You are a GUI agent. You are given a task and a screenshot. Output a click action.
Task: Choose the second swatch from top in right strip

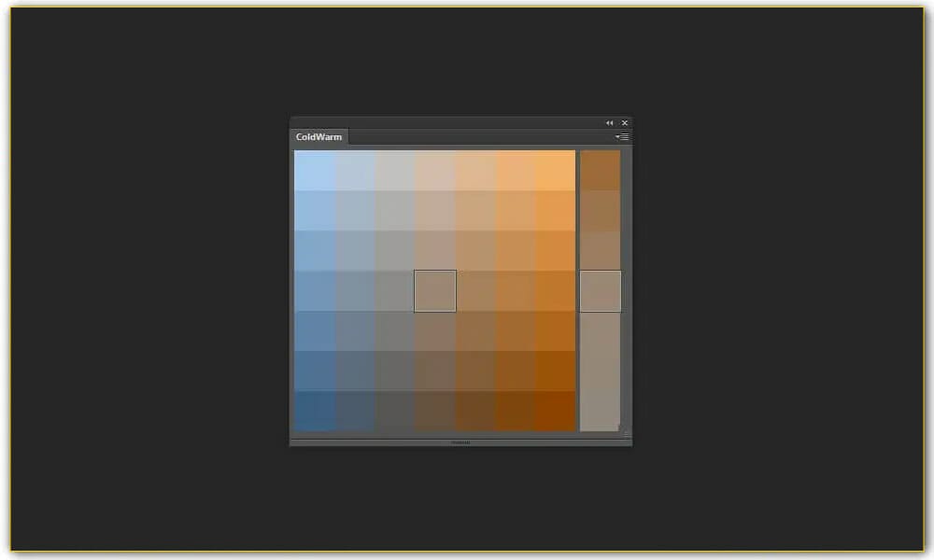[600, 211]
